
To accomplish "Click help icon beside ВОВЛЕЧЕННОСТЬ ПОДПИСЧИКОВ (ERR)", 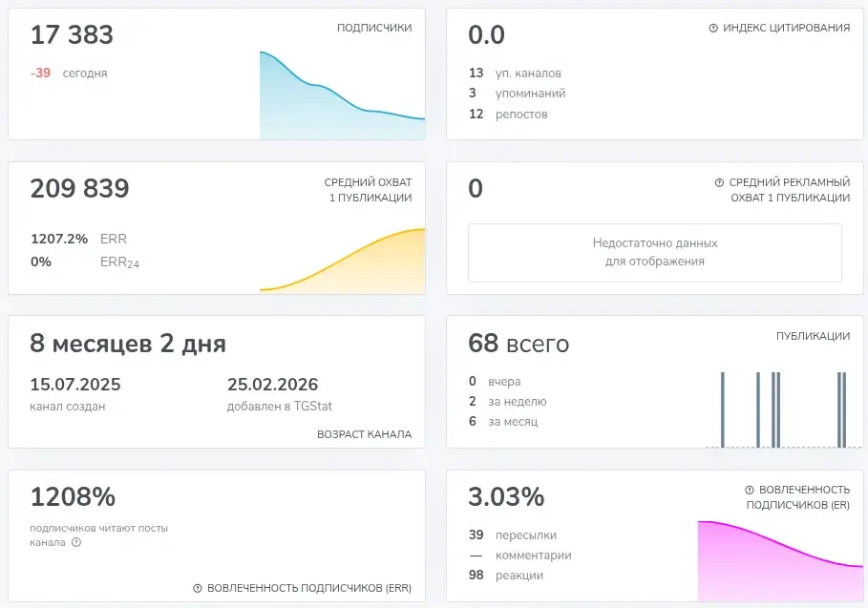I will pos(197,588).
